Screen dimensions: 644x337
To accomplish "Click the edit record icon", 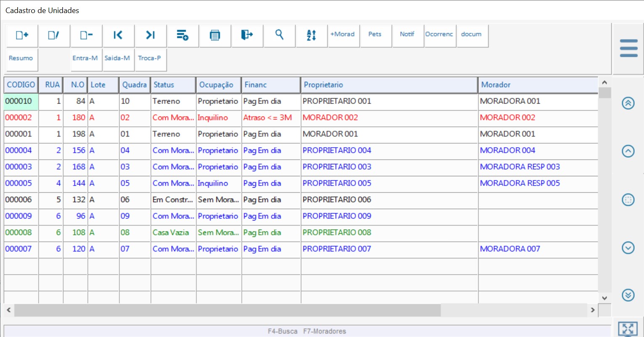I will [x=54, y=35].
